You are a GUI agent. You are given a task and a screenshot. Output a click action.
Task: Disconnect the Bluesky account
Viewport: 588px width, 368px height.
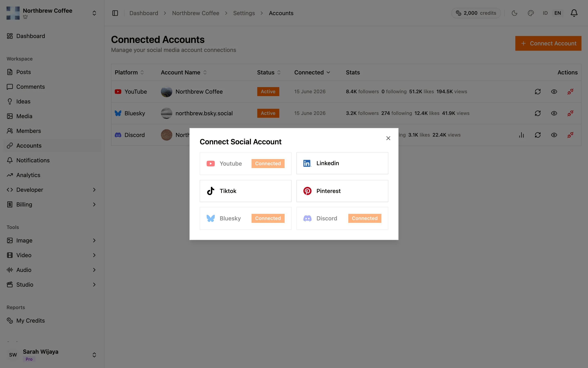570,113
